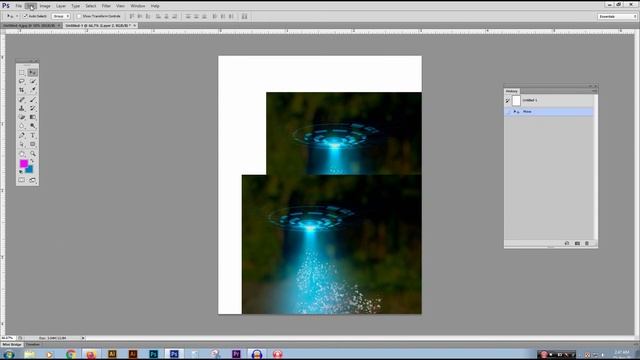Screen dimensions: 640x360
Task: Select the Move history state
Action: click(549, 111)
